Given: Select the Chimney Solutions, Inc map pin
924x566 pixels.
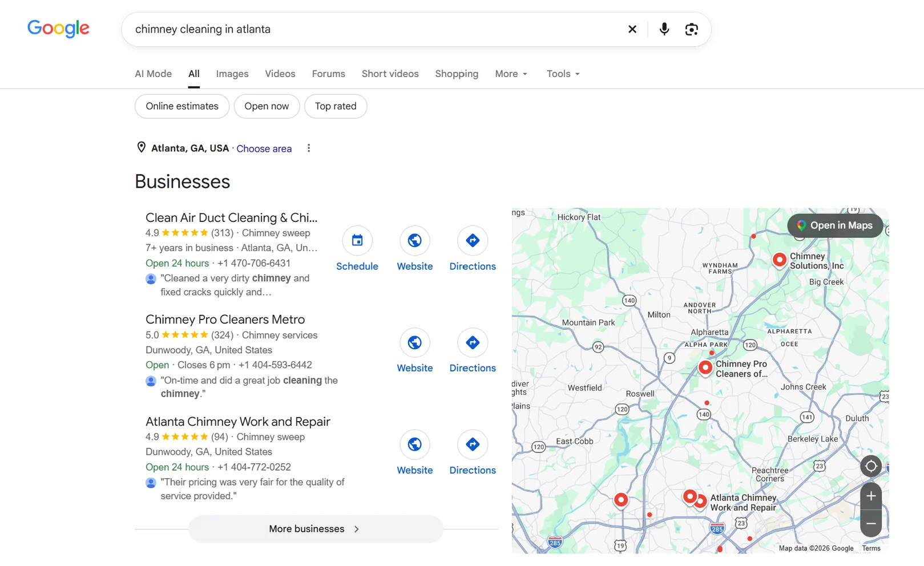Looking at the screenshot, I should coord(779,260).
